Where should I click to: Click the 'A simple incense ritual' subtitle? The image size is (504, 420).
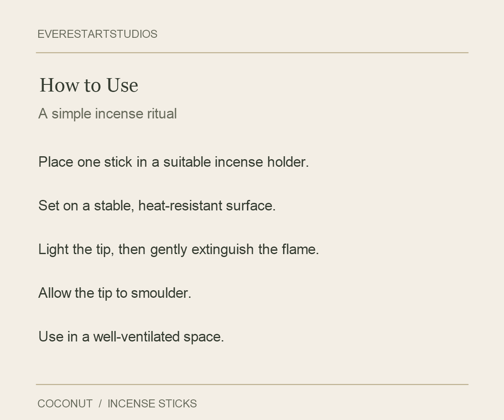(108, 114)
